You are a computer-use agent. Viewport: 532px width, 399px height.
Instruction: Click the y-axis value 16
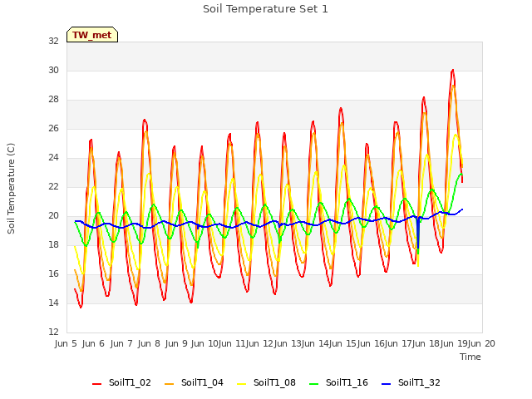coord(53,273)
